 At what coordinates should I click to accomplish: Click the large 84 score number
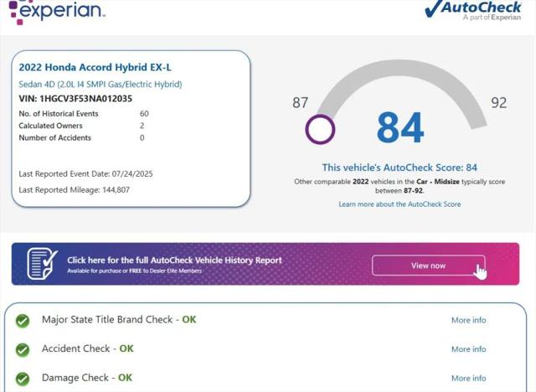tap(400, 127)
